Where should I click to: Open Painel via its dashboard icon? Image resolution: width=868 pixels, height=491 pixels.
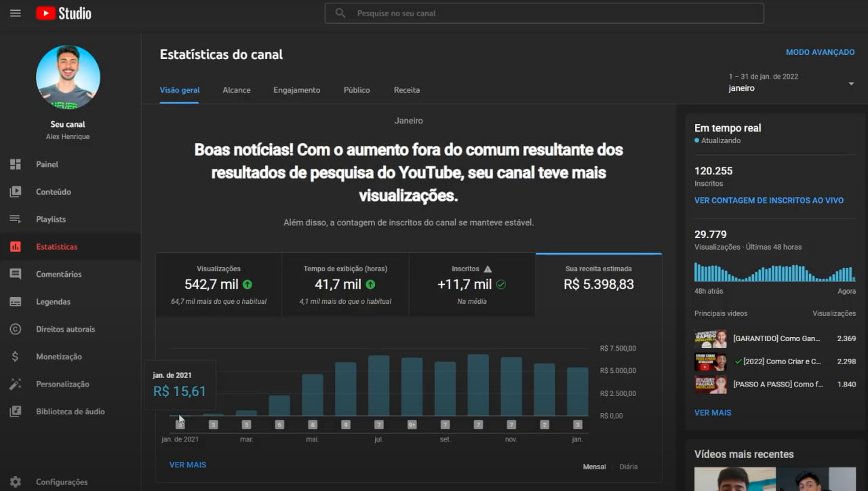click(16, 164)
